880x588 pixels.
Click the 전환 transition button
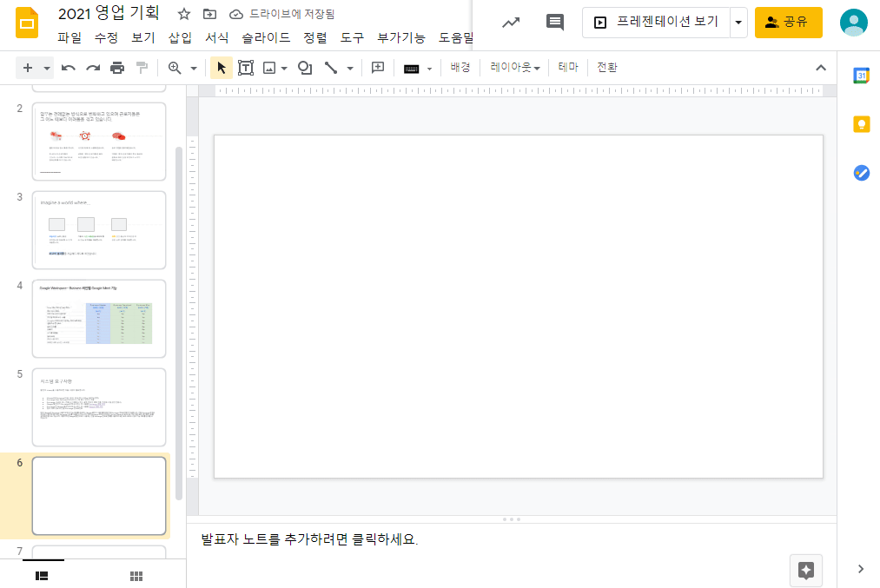point(607,68)
